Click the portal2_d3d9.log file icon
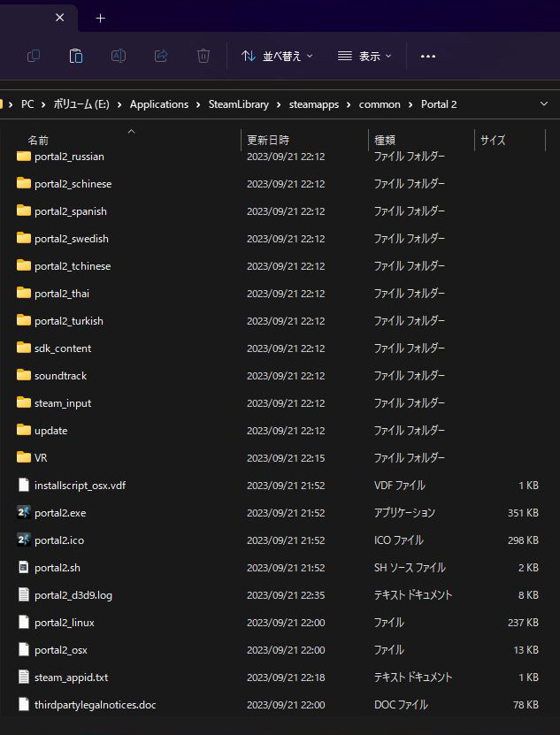Image resolution: width=560 pixels, height=735 pixels. coord(24,594)
